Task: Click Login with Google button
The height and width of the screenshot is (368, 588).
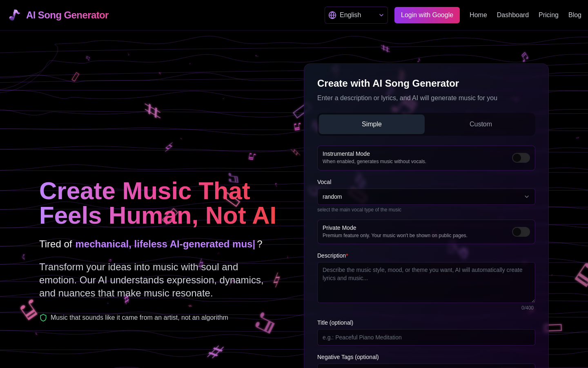Action: pos(427,15)
